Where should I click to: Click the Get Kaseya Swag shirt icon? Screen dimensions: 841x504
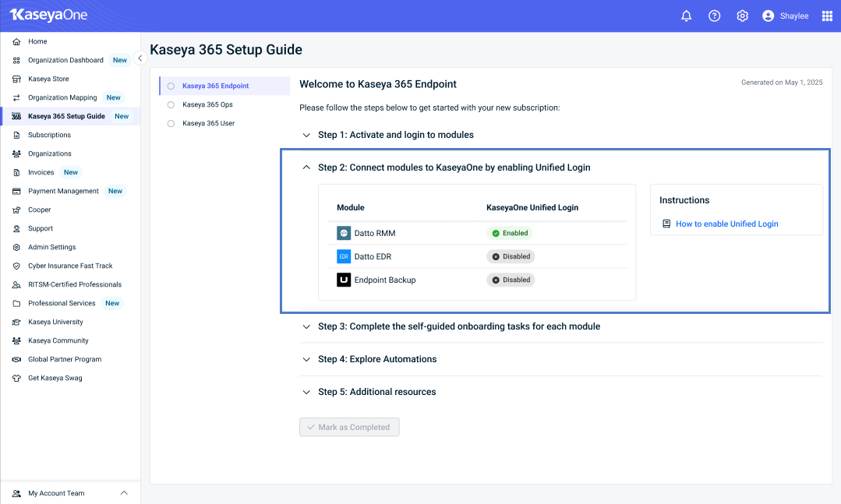(x=16, y=379)
